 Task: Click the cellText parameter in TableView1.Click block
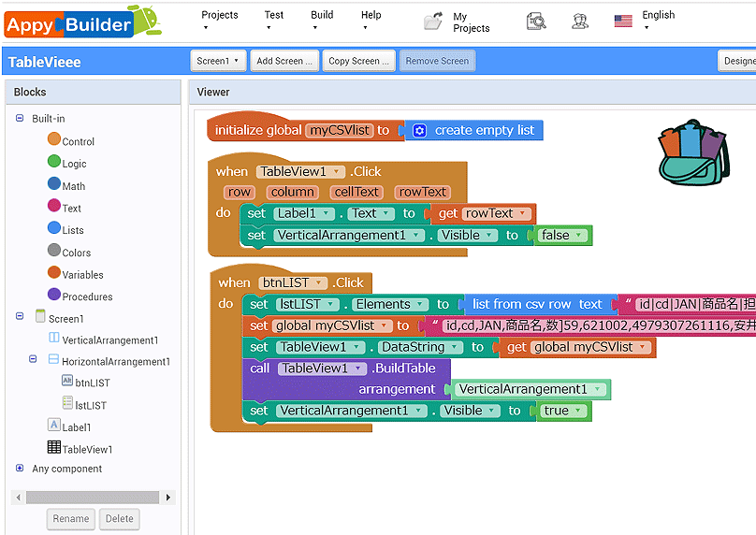pos(356,192)
